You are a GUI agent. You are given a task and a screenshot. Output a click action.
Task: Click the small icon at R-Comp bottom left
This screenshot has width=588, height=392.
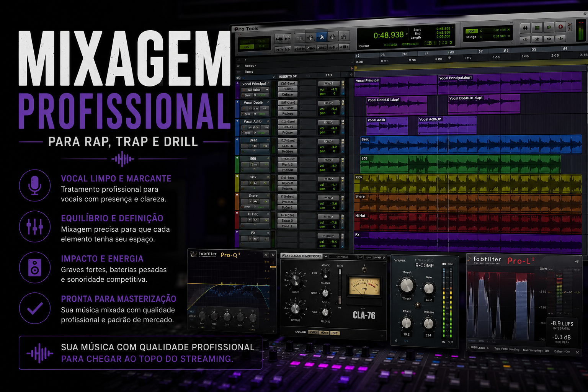[x=396, y=340]
